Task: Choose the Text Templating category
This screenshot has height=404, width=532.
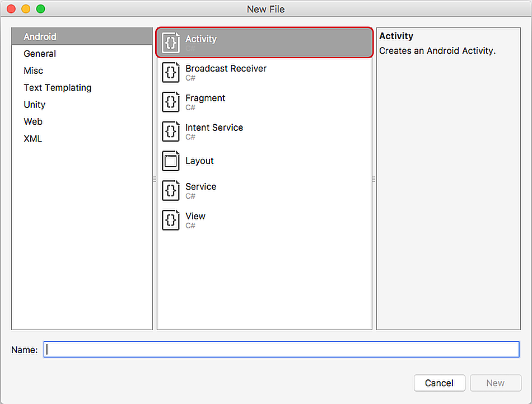Action: [58, 88]
